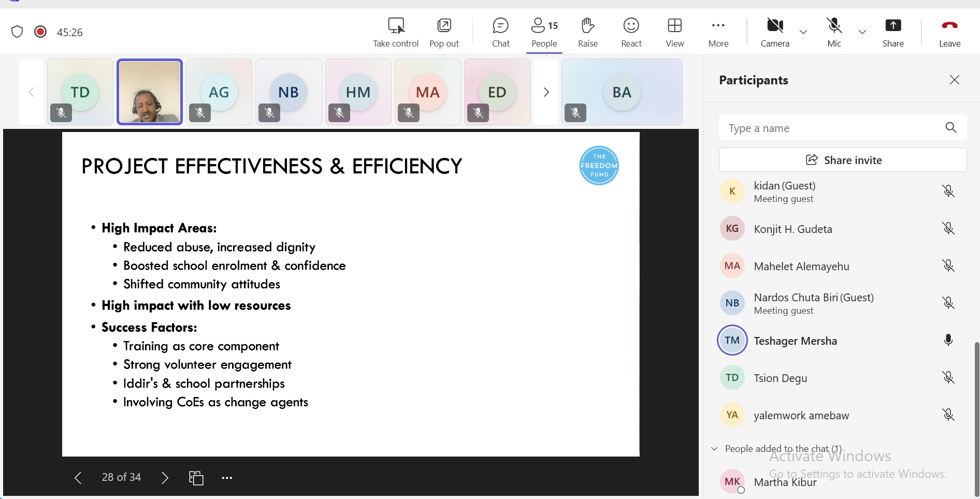Expand Camera options dropdown arrow
This screenshot has width=980, height=499.
[803, 32]
